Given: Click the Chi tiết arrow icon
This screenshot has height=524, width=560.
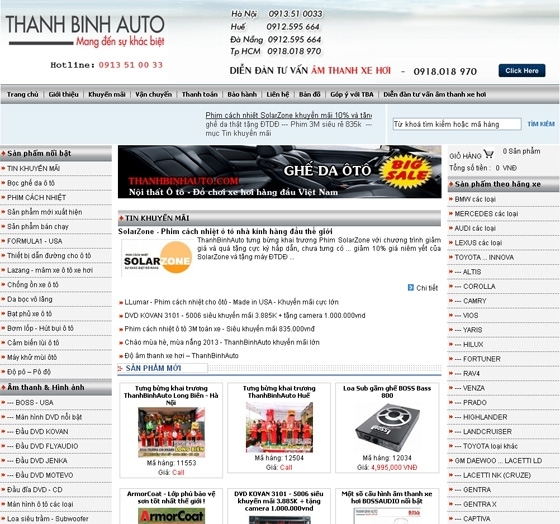Looking at the screenshot, I should [x=411, y=288].
